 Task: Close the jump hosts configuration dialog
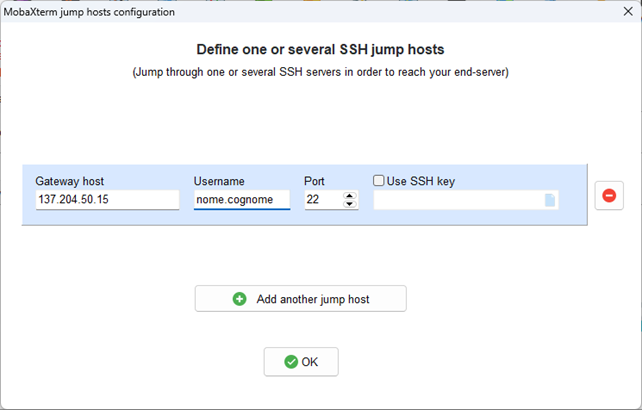[628, 11]
